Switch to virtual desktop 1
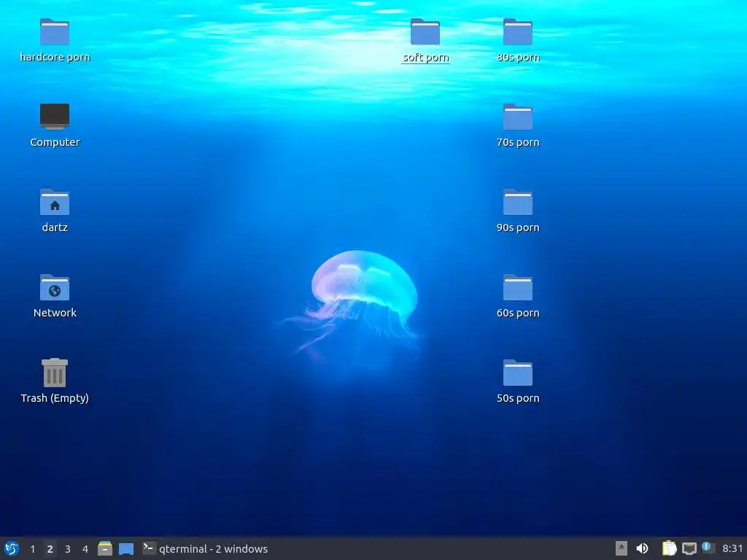 click(x=32, y=549)
